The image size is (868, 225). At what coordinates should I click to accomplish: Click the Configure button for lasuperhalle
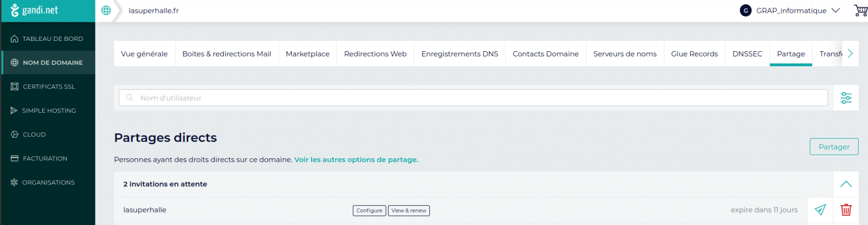[369, 211]
